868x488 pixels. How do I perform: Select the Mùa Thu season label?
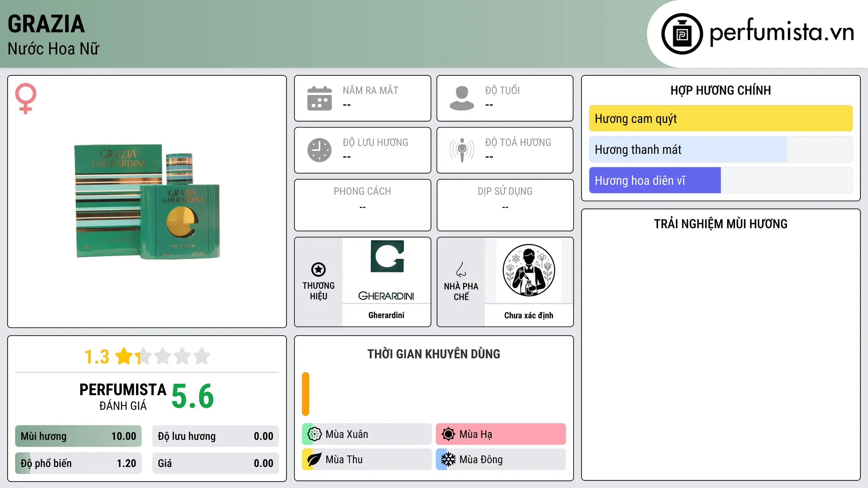344,460
